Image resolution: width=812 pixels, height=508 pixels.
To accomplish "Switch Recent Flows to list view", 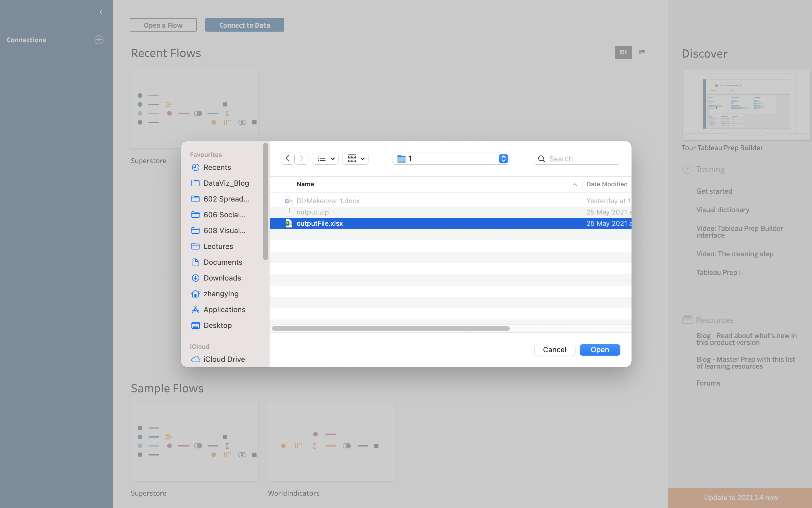I will point(642,52).
